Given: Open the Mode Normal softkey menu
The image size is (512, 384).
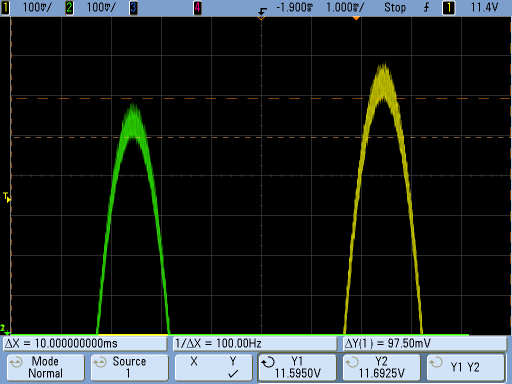Looking at the screenshot, I should coord(46,368).
